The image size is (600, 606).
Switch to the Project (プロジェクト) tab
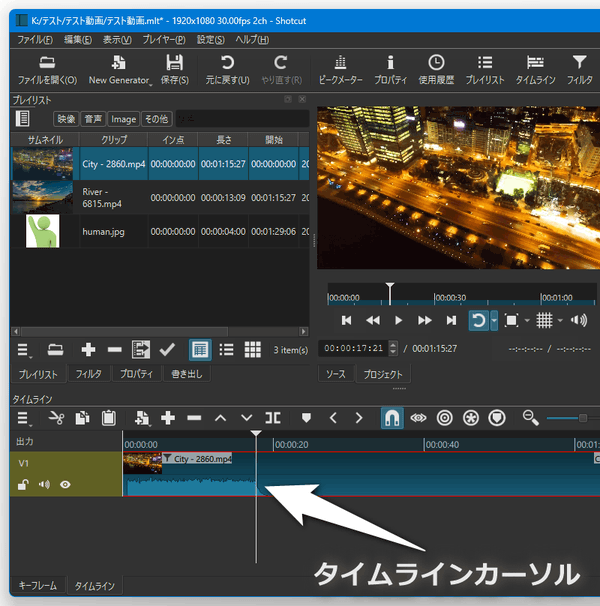[383, 374]
